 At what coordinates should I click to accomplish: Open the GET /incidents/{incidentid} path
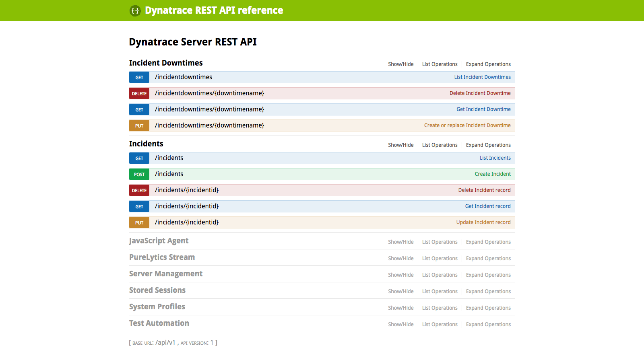click(x=187, y=206)
